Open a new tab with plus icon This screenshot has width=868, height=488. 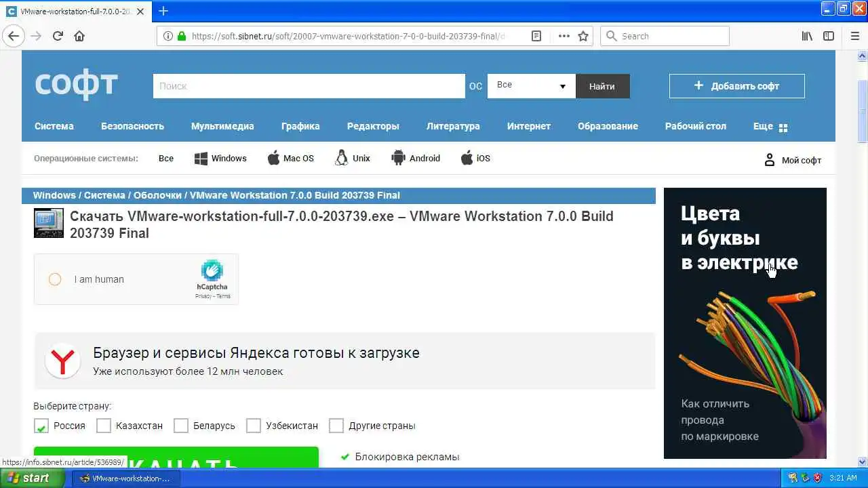pos(163,11)
